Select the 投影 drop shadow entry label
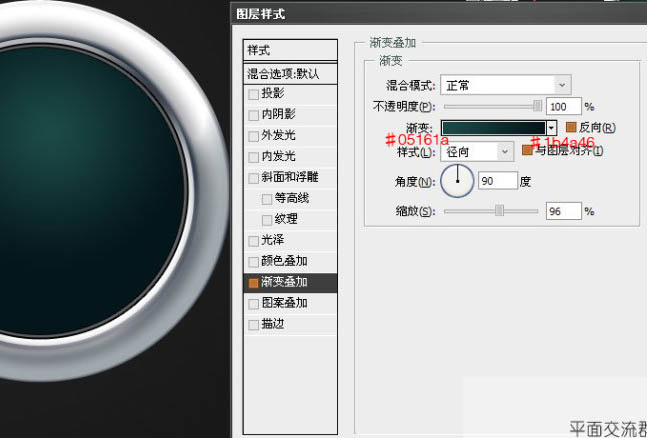 coord(273,93)
